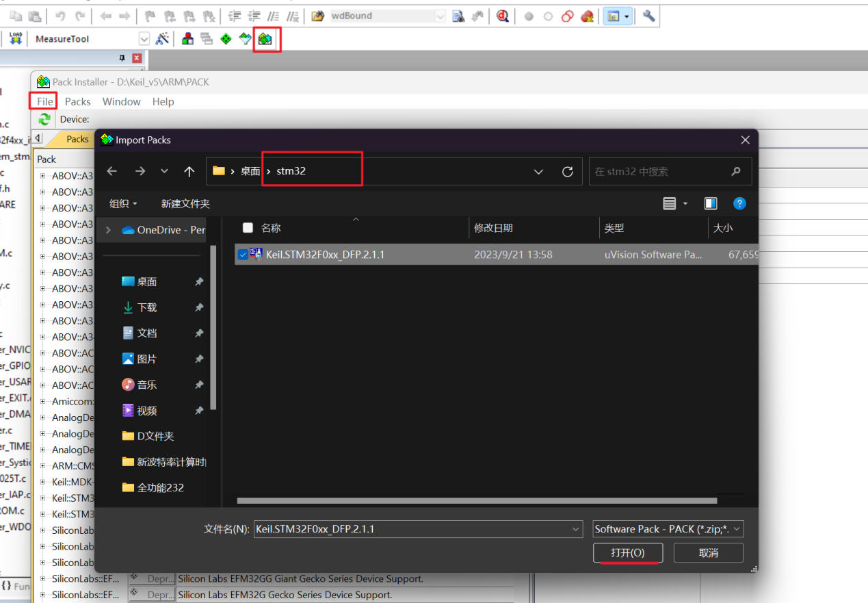Expand the Amiccom pack tree node
Viewport: 868px width, 603px height.
[x=42, y=401]
